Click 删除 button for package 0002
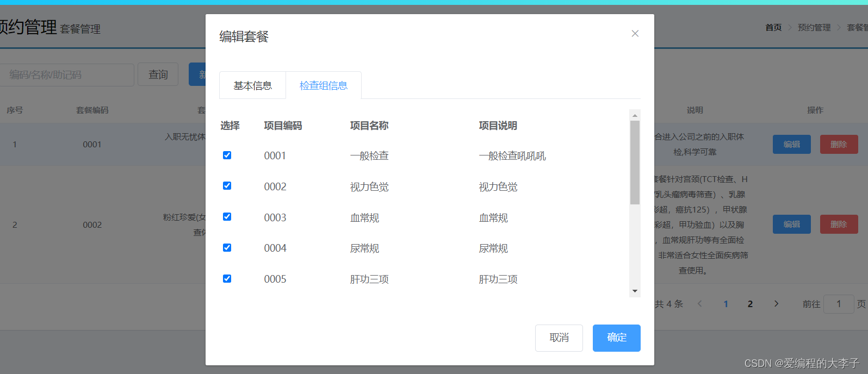868x374 pixels. (x=839, y=225)
